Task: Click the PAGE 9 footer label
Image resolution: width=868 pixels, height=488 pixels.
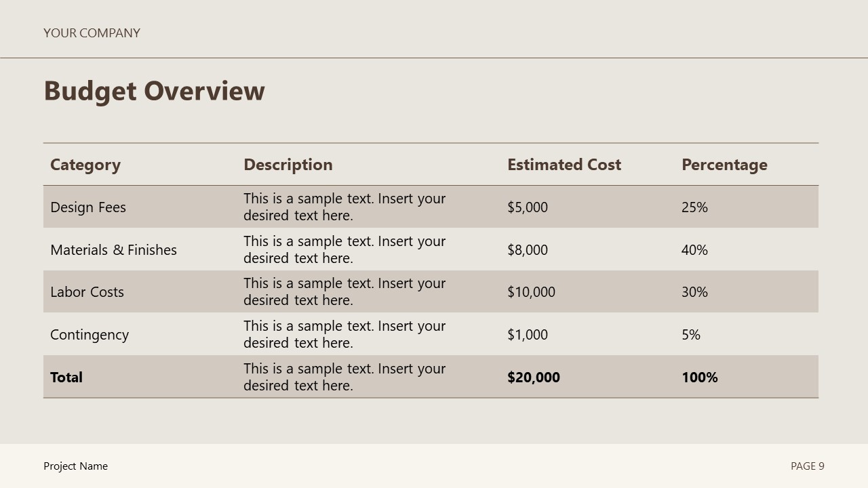Action: coord(807,466)
